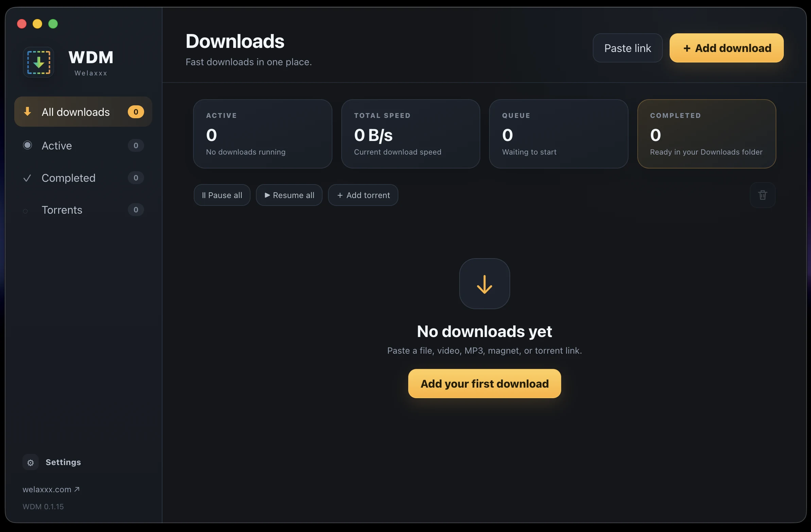Select All downloads in the sidebar
Image resolution: width=811 pixels, height=532 pixels.
coord(83,112)
